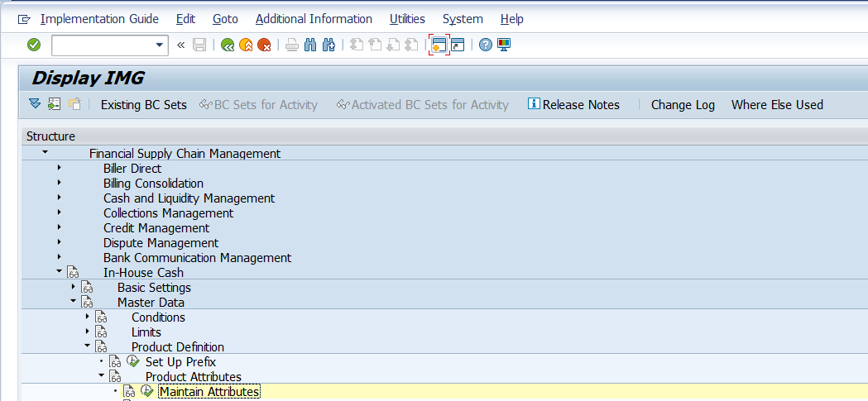Click the Existing BC Sets button
868x401 pixels.
(x=144, y=105)
